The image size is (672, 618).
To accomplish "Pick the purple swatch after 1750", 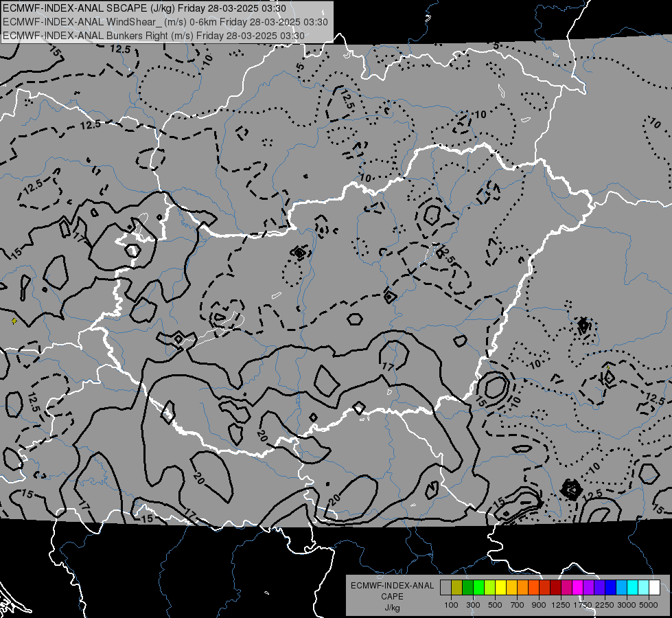I will 589,587.
